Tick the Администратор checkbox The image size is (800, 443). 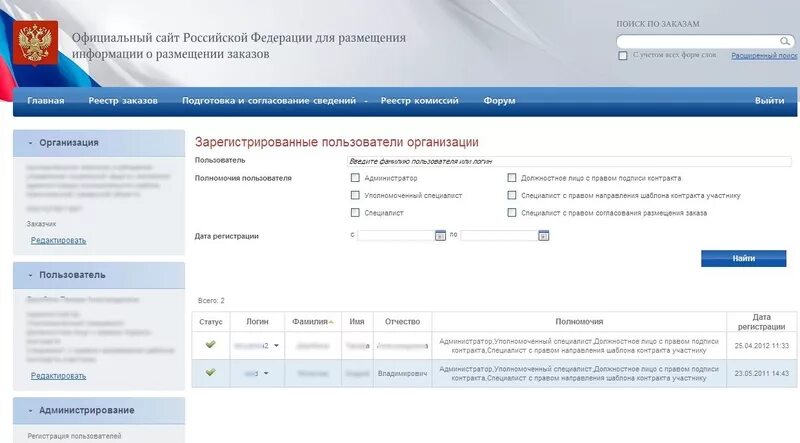pyautogui.click(x=355, y=178)
